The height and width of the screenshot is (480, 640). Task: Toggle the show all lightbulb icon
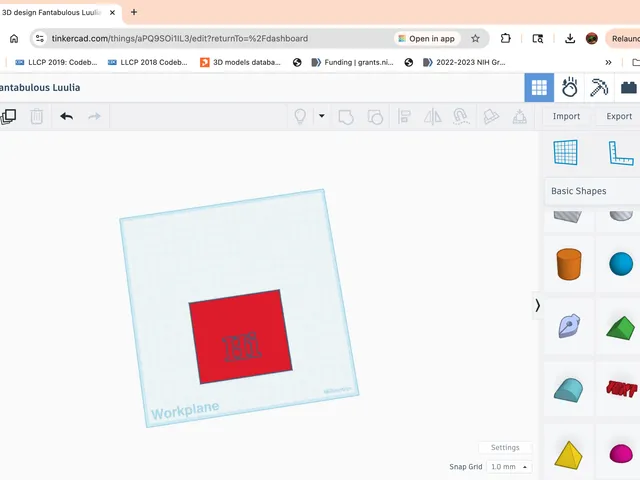(300, 117)
